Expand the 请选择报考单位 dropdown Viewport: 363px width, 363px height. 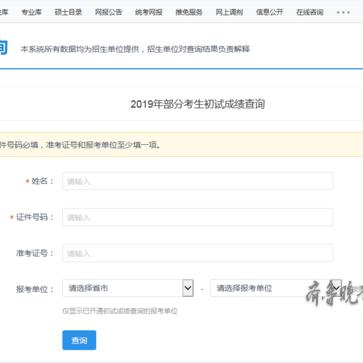(x=276, y=288)
